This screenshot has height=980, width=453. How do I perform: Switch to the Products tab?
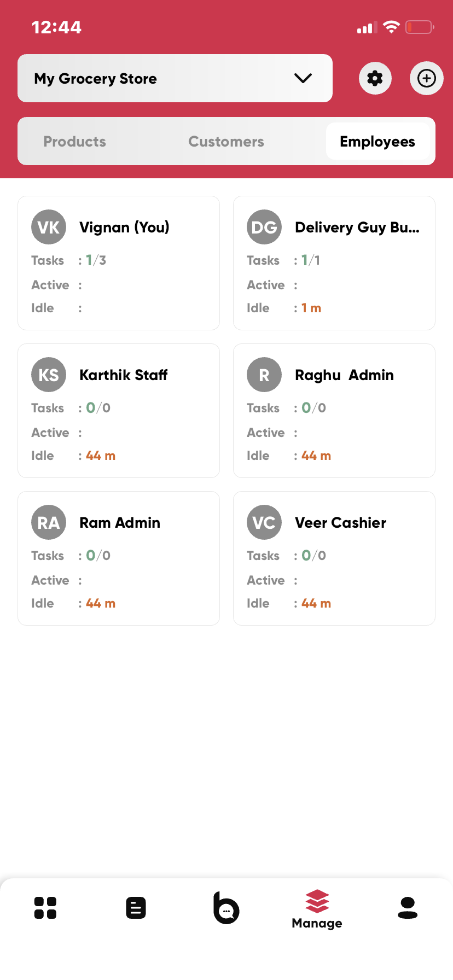point(75,142)
